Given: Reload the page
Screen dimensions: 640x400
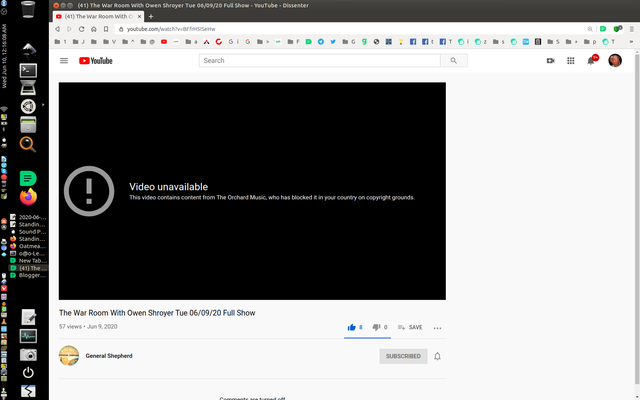Looking at the screenshot, I should [82, 29].
